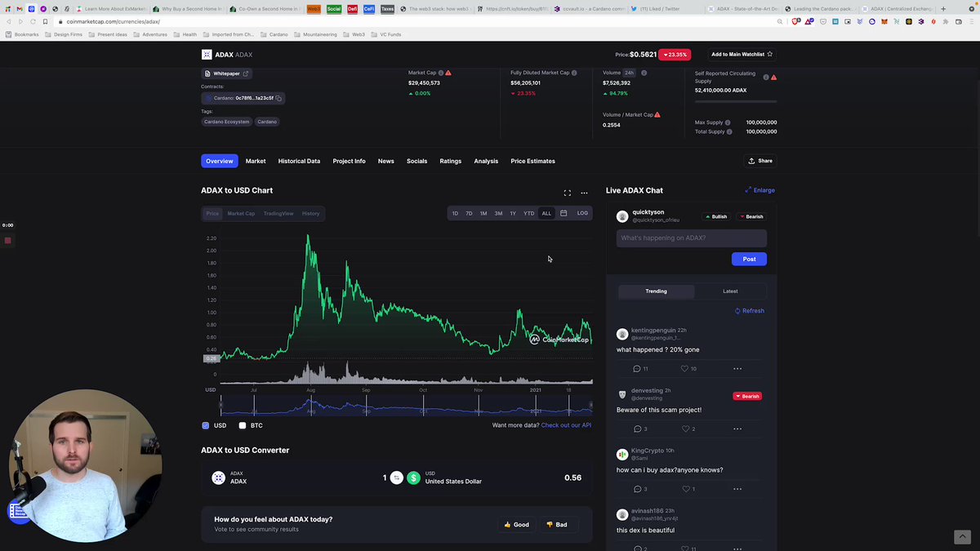Open the 24h volume period dropdown
The height and width of the screenshot is (551, 980).
(630, 73)
